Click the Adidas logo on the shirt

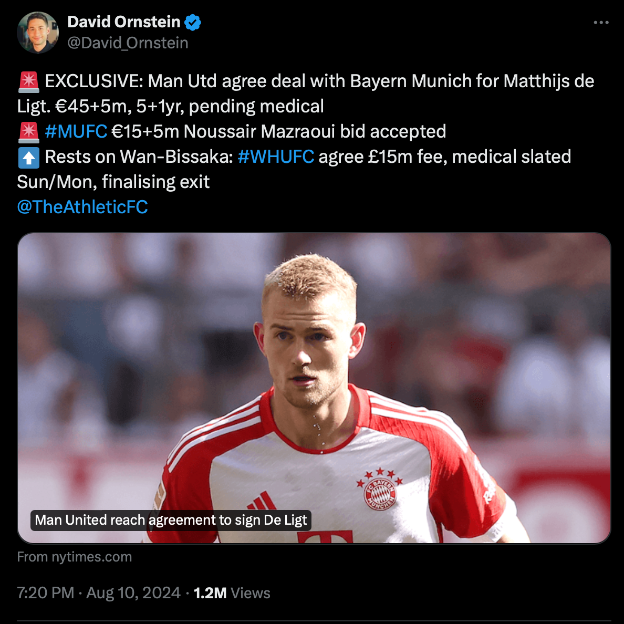click(x=261, y=501)
